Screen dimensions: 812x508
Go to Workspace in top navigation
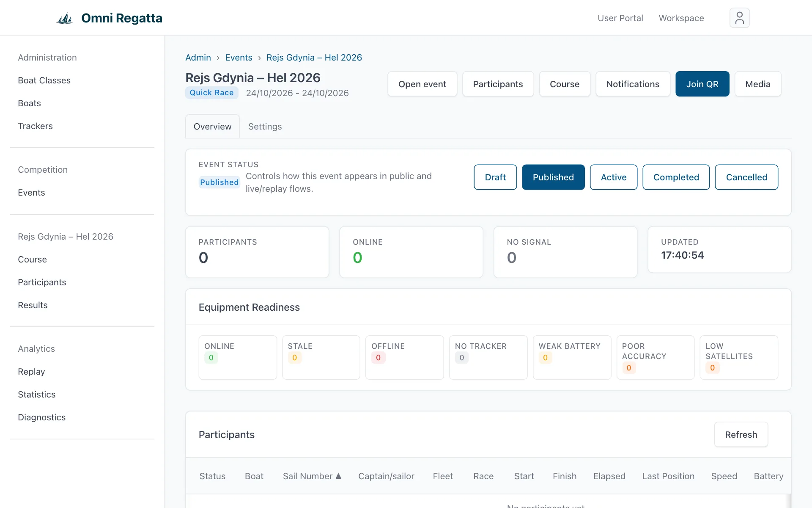pos(681,18)
